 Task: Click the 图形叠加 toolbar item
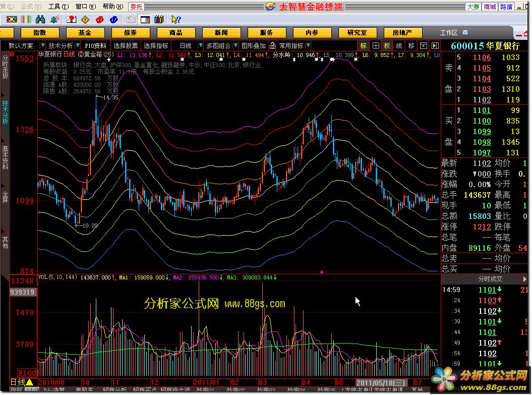tap(254, 45)
